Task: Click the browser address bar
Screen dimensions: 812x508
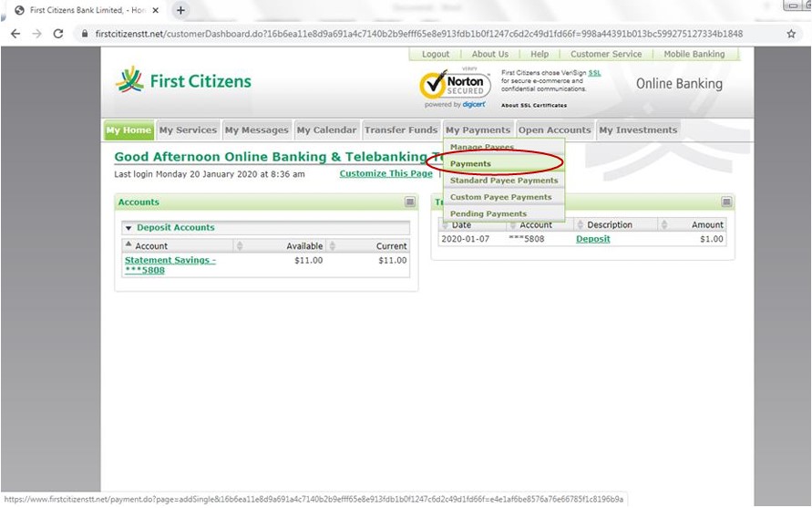Action: pos(419,34)
